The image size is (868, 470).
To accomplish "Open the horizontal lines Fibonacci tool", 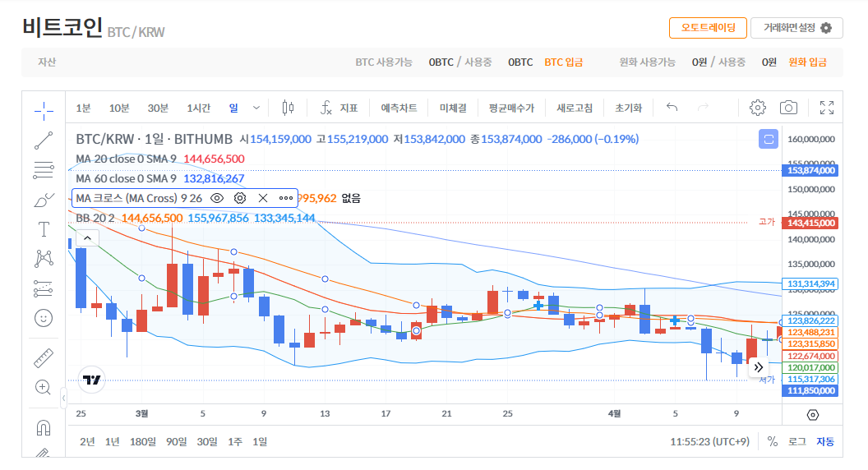I will pyautogui.click(x=44, y=170).
